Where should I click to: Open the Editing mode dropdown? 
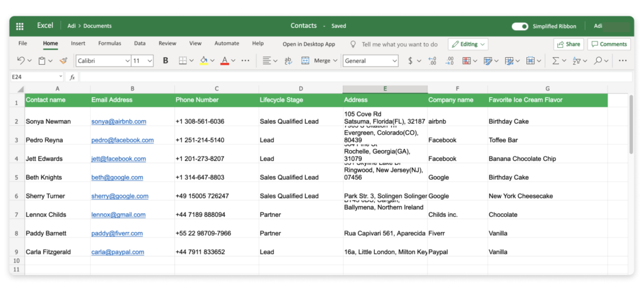(x=469, y=44)
